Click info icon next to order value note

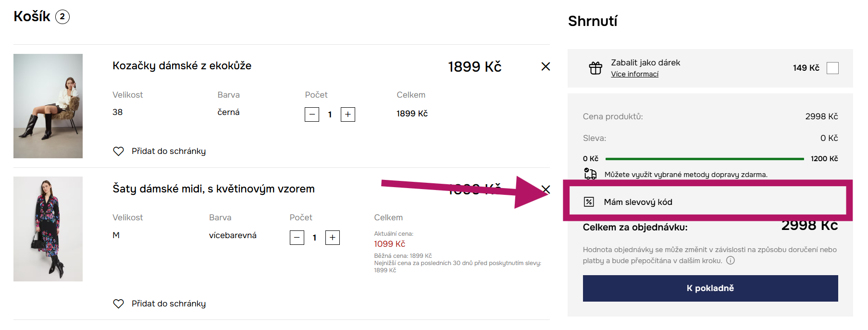pos(731,261)
